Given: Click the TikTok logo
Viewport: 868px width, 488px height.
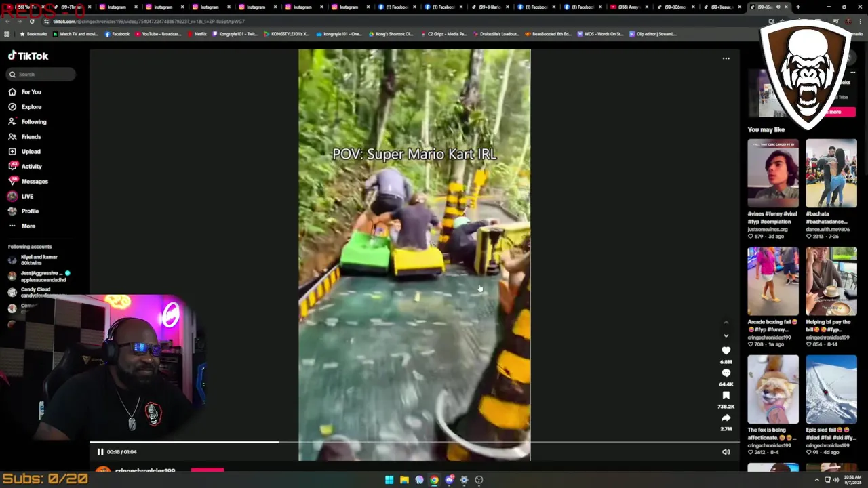Looking at the screenshot, I should [x=28, y=56].
